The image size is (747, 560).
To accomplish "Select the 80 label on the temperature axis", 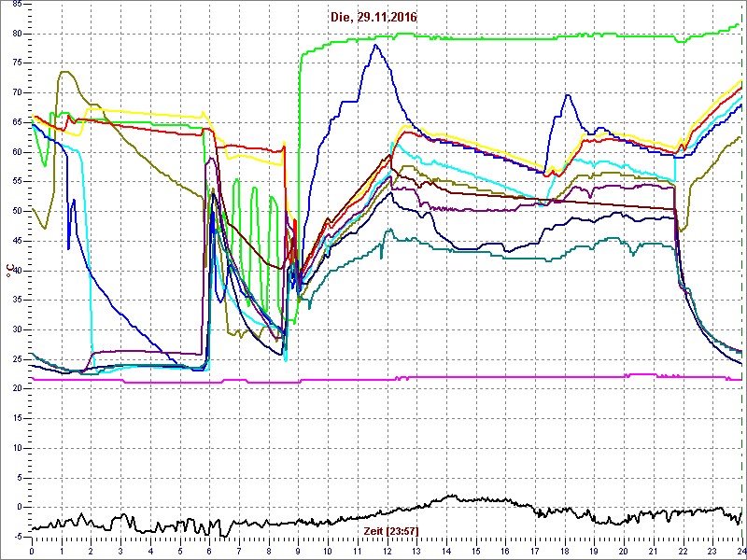I will tap(17, 34).
